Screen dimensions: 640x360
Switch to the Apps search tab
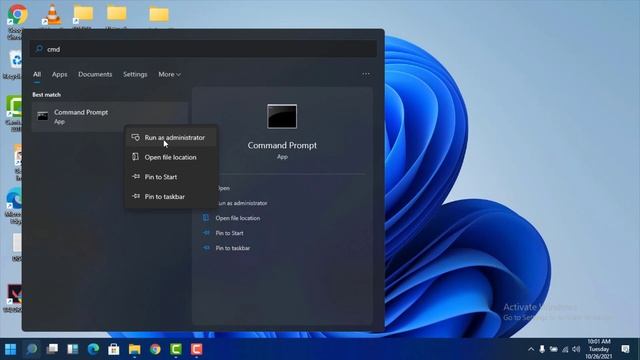[x=60, y=74]
